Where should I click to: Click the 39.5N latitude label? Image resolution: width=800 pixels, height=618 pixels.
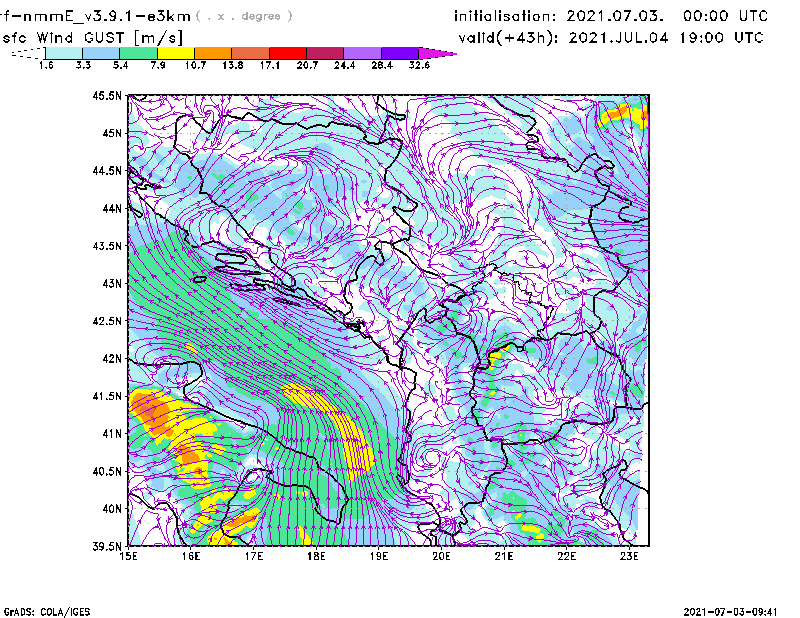(107, 547)
